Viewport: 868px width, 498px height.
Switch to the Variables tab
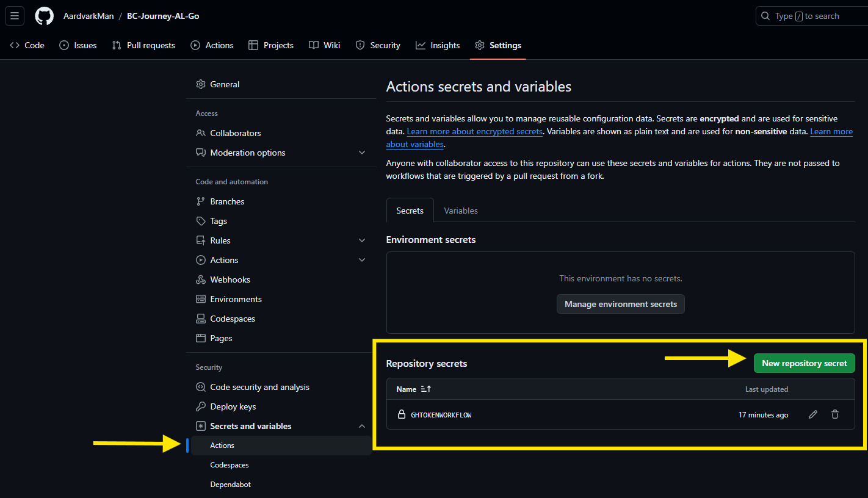(460, 210)
